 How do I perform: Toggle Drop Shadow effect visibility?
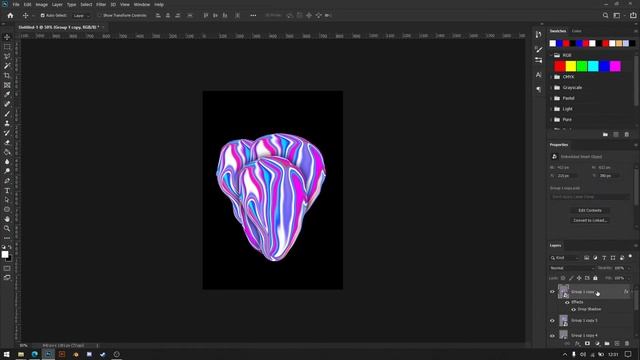[573, 309]
